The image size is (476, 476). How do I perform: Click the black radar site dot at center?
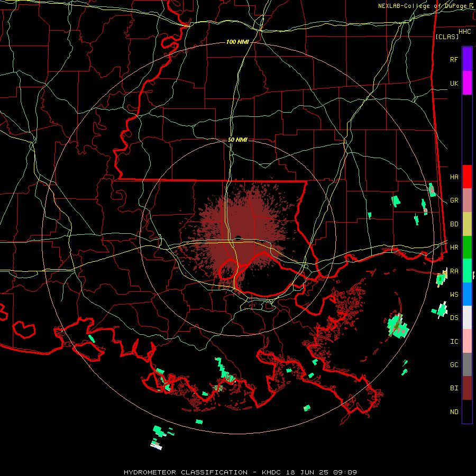[x=238, y=237]
